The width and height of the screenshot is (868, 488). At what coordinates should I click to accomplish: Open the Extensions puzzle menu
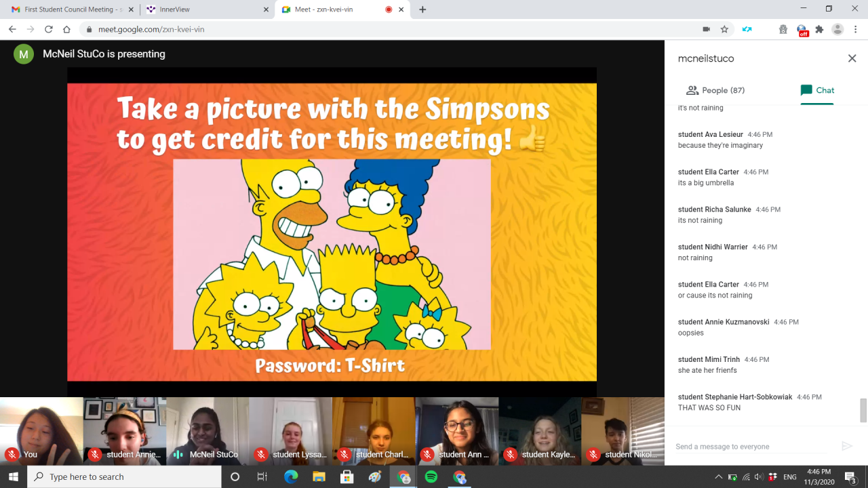pyautogui.click(x=819, y=29)
